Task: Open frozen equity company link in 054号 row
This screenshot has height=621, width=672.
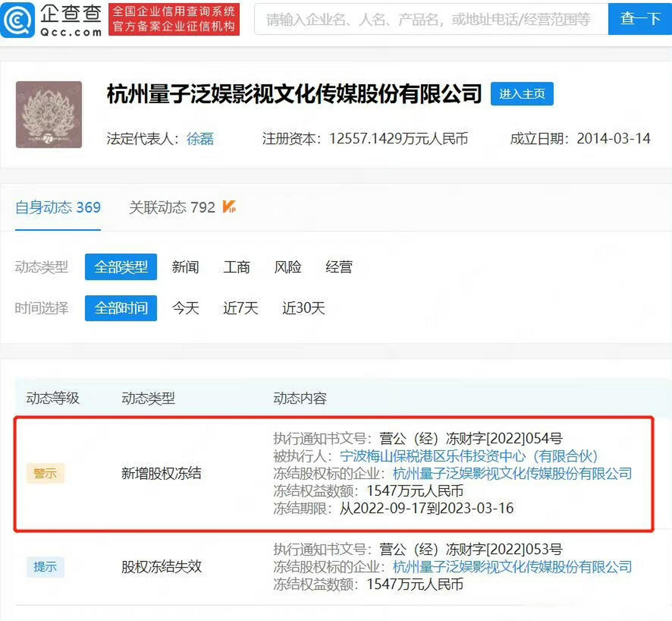Action: point(512,474)
